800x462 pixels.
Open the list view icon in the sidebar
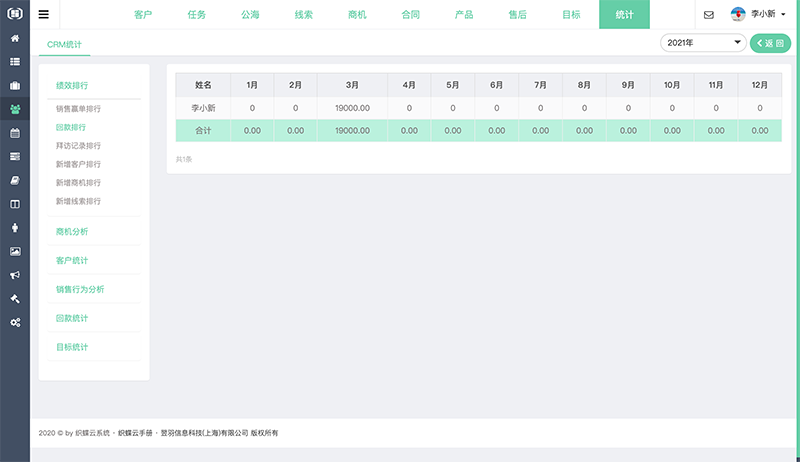pos(15,62)
